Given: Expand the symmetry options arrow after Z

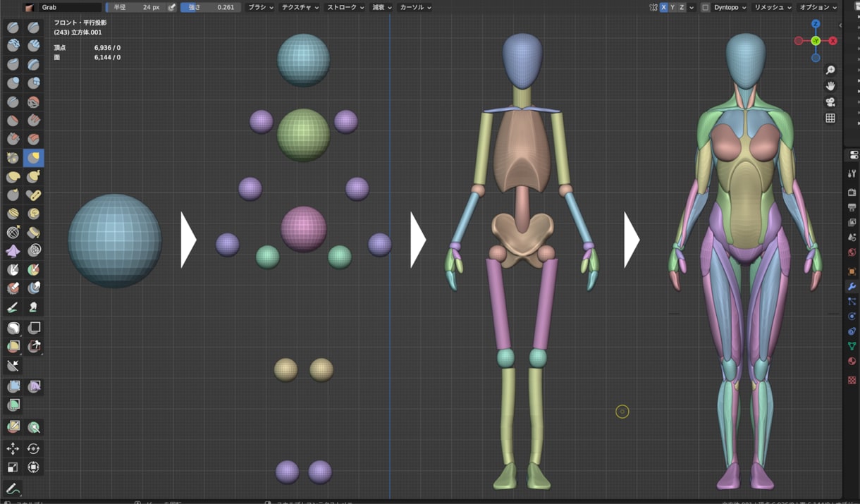Looking at the screenshot, I should (x=692, y=7).
